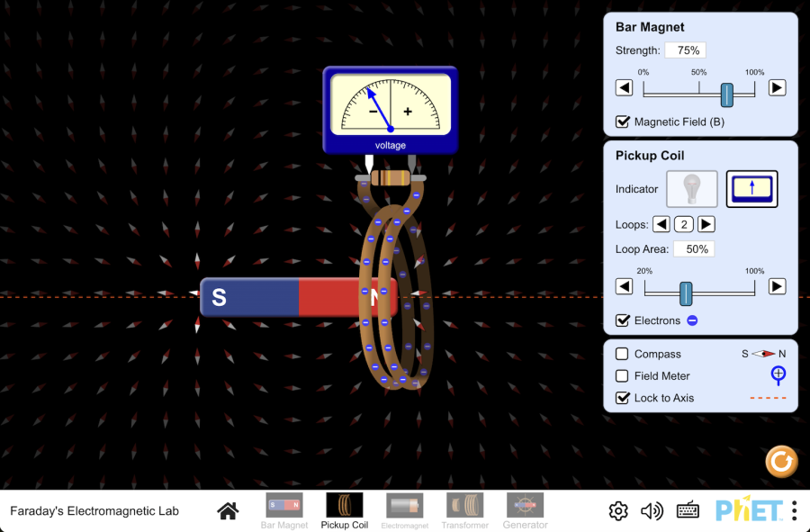Viewport: 810px width, 532px height.
Task: Open the PhET options menu
Action: pos(794,510)
